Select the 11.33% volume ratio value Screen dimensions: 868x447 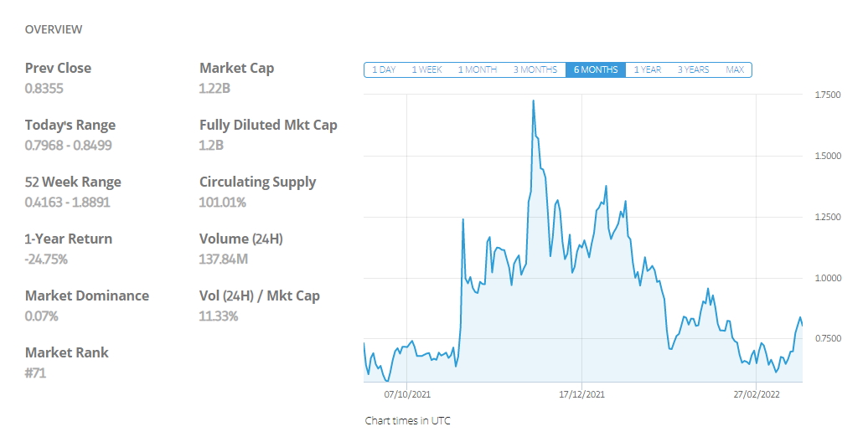click(219, 316)
